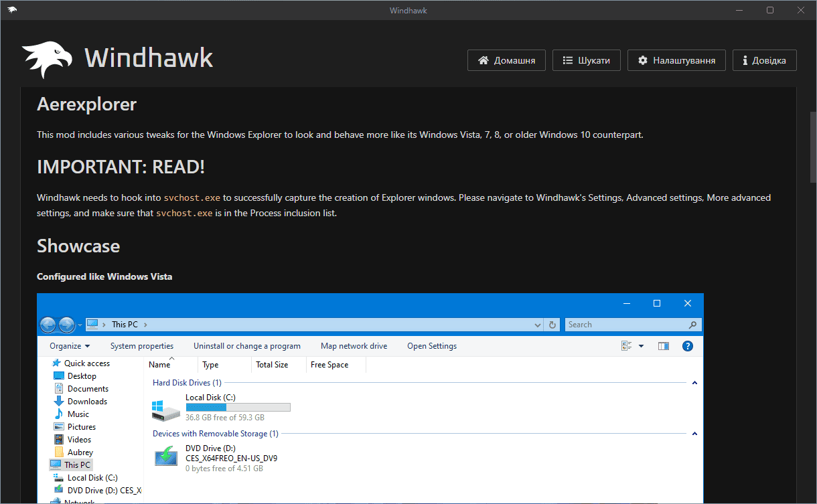Image resolution: width=817 pixels, height=504 pixels.
Task: Click the '36.8 GB free of 59.3 GB' text
Action: click(224, 417)
